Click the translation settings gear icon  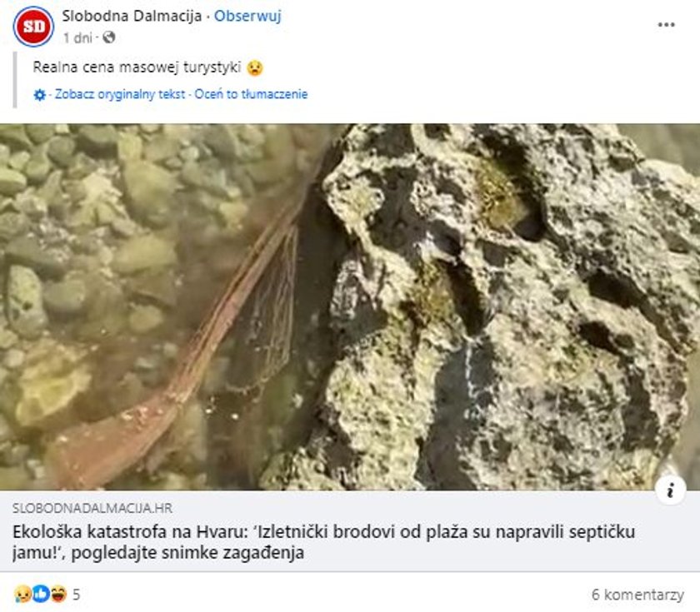coord(40,95)
